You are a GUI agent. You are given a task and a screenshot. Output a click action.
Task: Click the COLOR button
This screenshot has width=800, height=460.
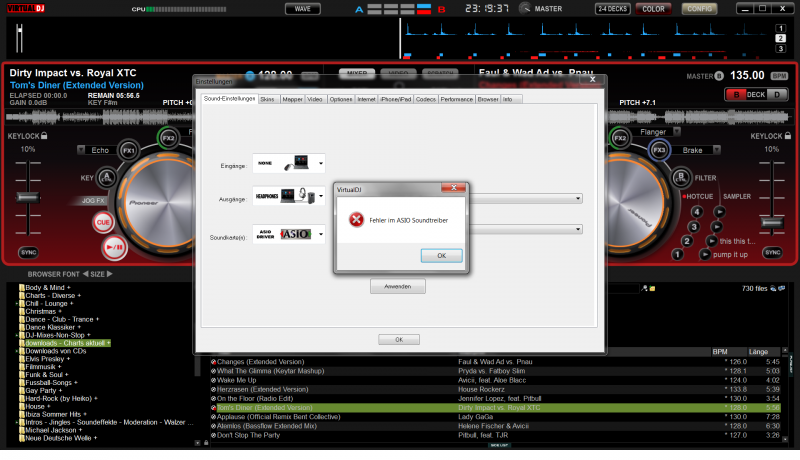[653, 9]
